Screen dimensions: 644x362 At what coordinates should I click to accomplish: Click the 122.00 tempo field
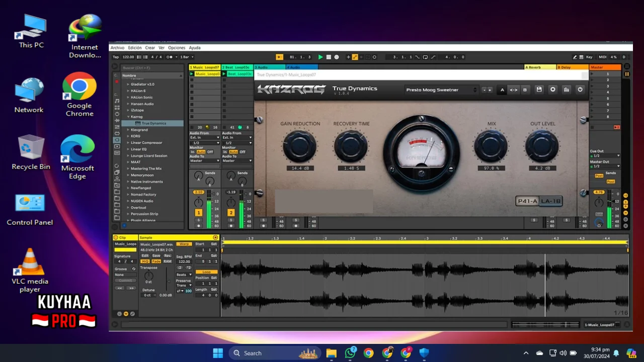tap(128, 57)
